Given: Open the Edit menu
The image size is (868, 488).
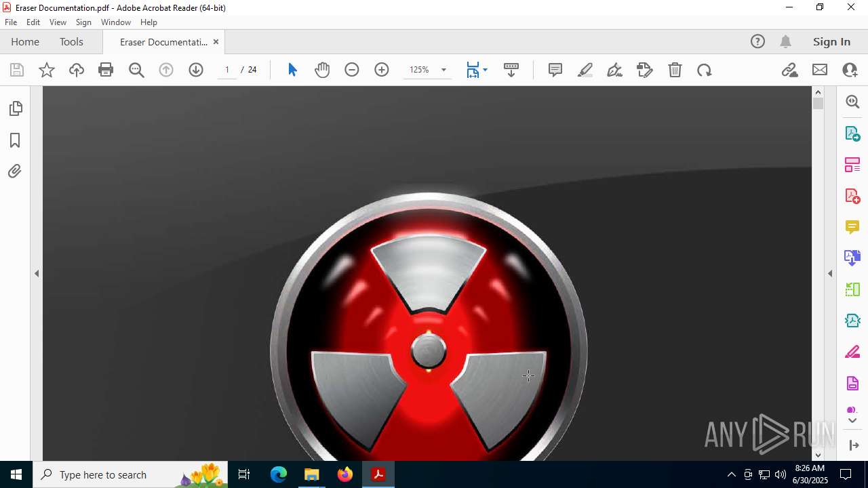Looking at the screenshot, I should 33,22.
